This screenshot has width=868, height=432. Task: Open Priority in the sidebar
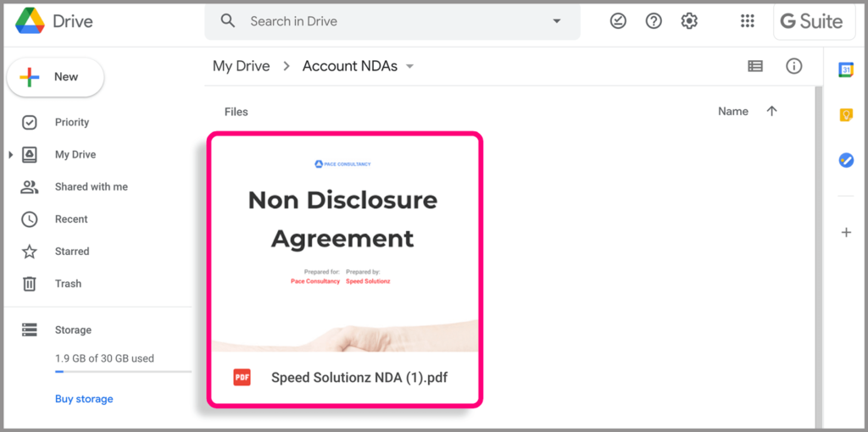[72, 122]
